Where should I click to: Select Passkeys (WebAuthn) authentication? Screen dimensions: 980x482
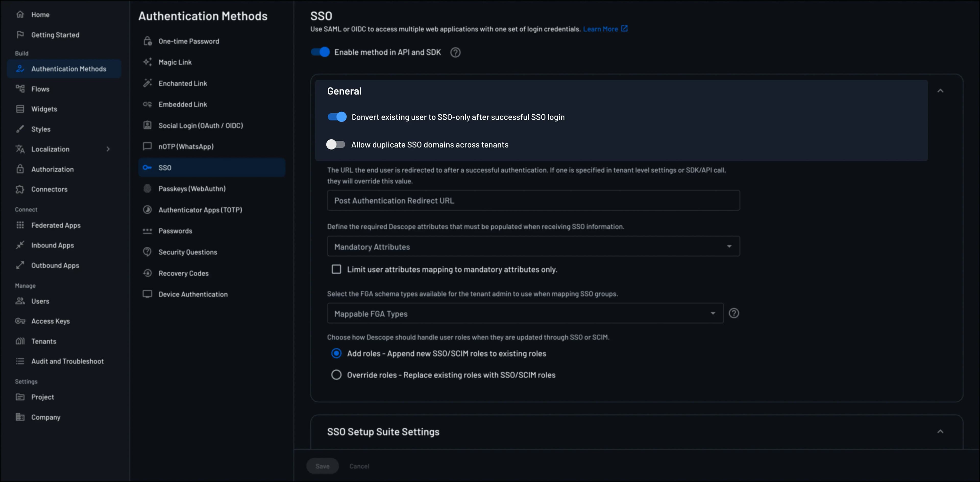coord(192,188)
